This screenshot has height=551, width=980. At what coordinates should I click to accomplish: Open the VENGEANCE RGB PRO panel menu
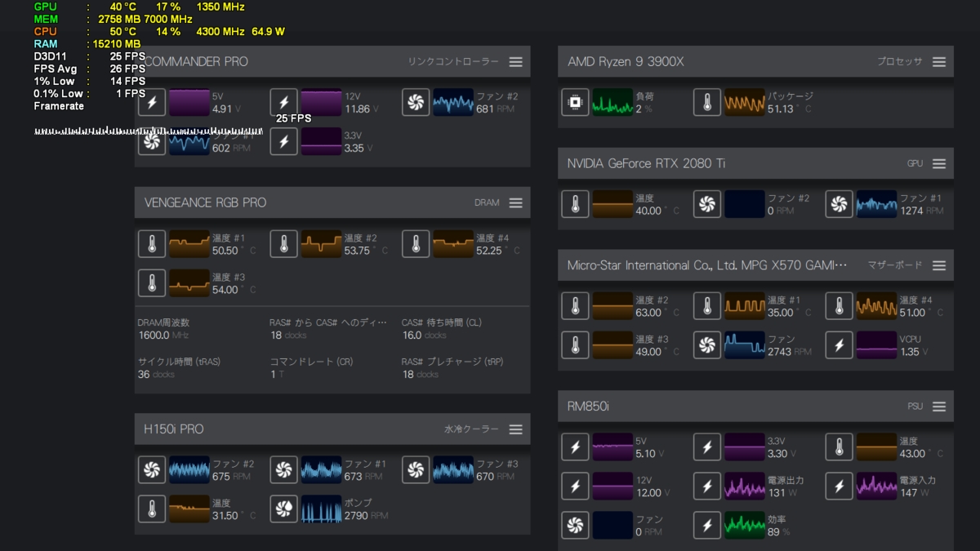click(x=515, y=202)
